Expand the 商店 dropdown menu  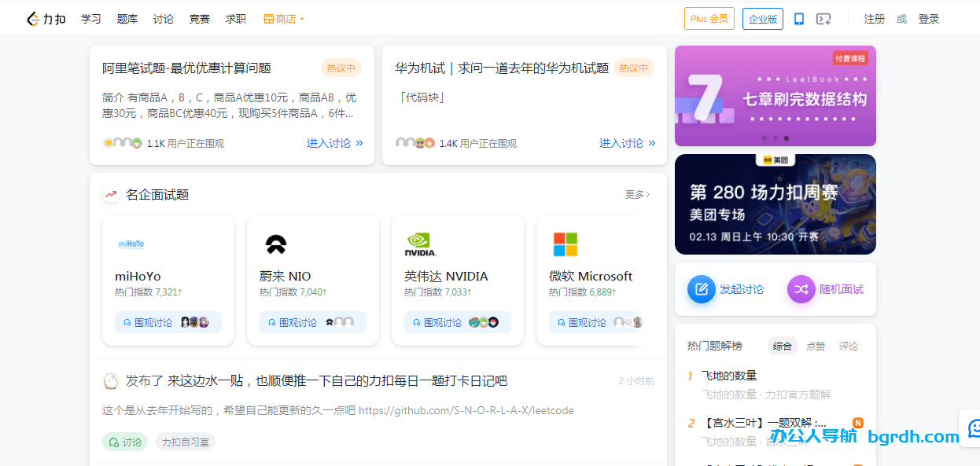pos(284,19)
